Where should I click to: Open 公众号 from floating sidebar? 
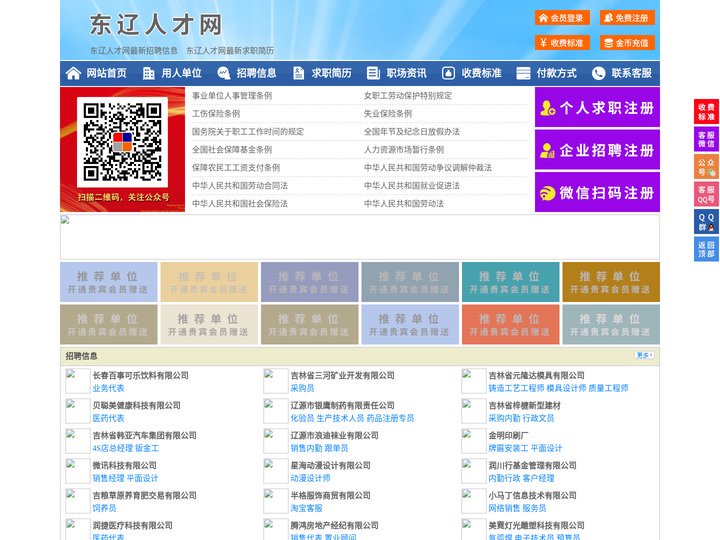pos(706,167)
